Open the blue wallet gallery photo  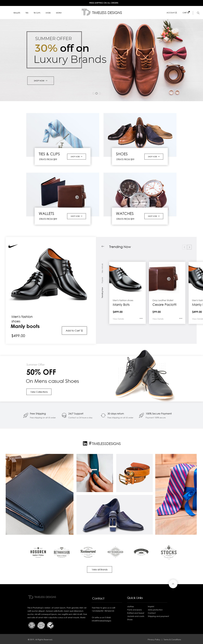tap(40, 494)
